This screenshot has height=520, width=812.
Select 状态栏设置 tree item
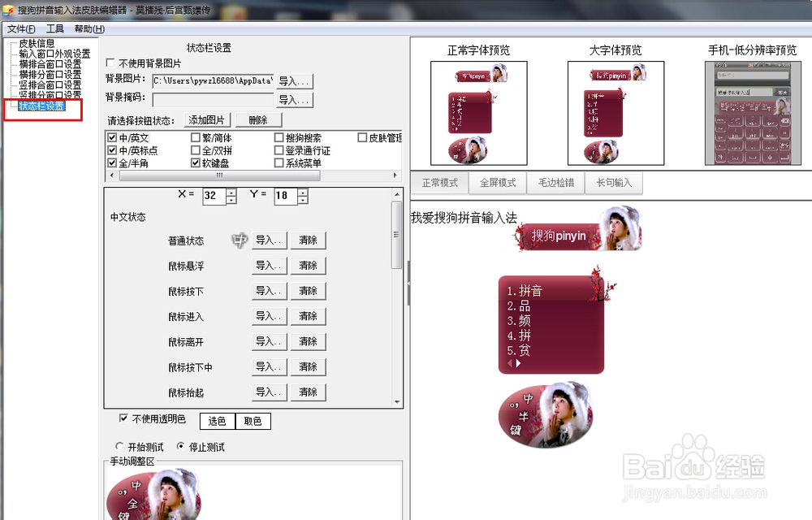pyautogui.click(x=41, y=106)
